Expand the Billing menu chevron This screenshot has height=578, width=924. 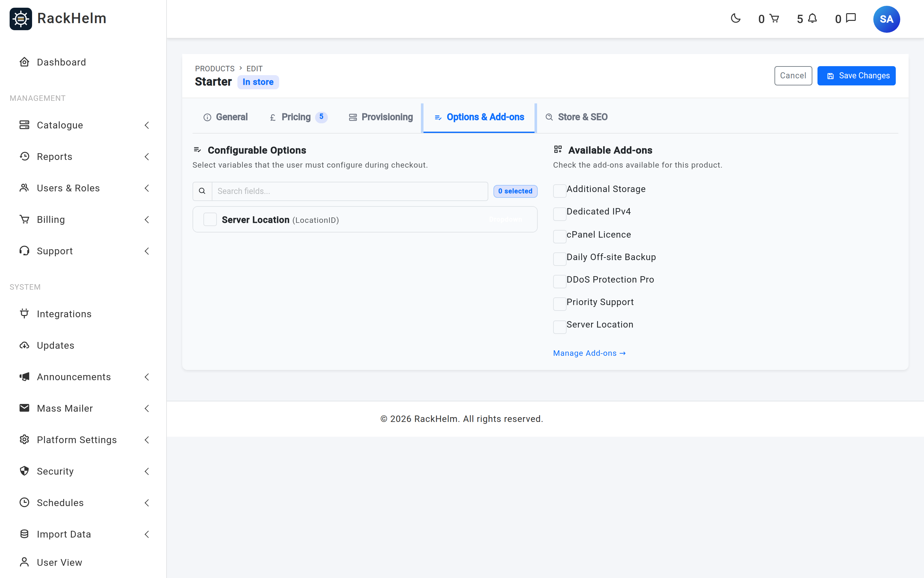147,219
